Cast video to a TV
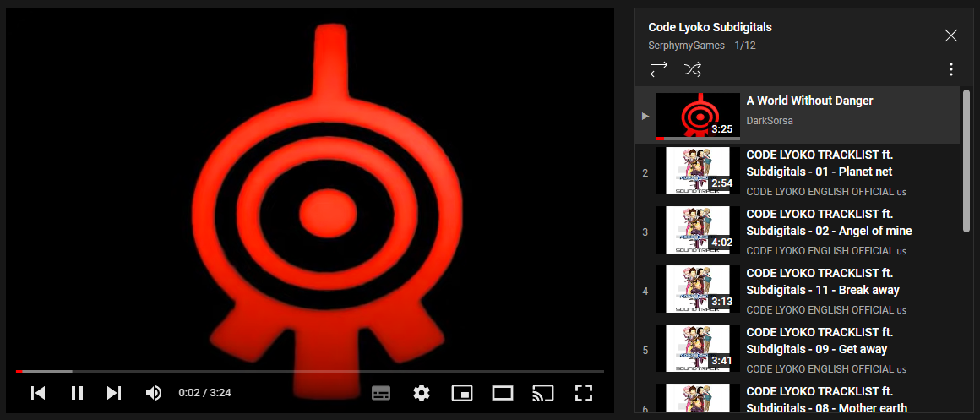The width and height of the screenshot is (980, 420). point(542,393)
